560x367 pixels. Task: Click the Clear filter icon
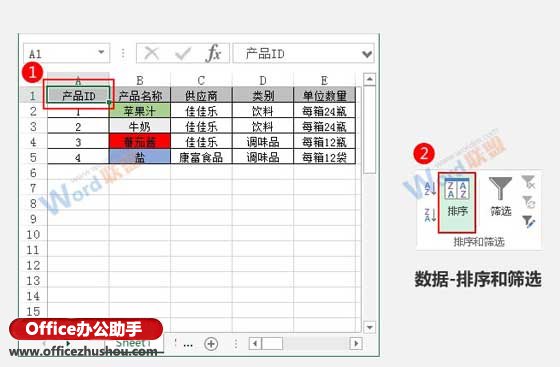[x=528, y=182]
